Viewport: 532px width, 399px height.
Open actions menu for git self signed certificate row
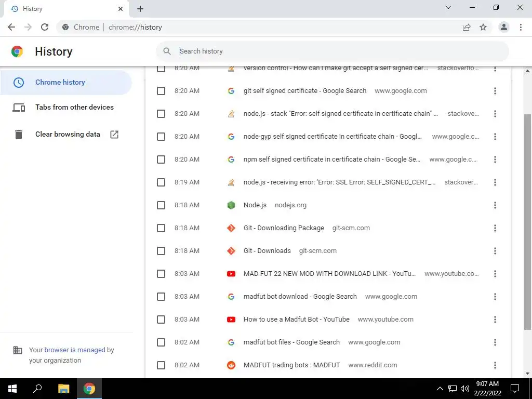point(495,91)
